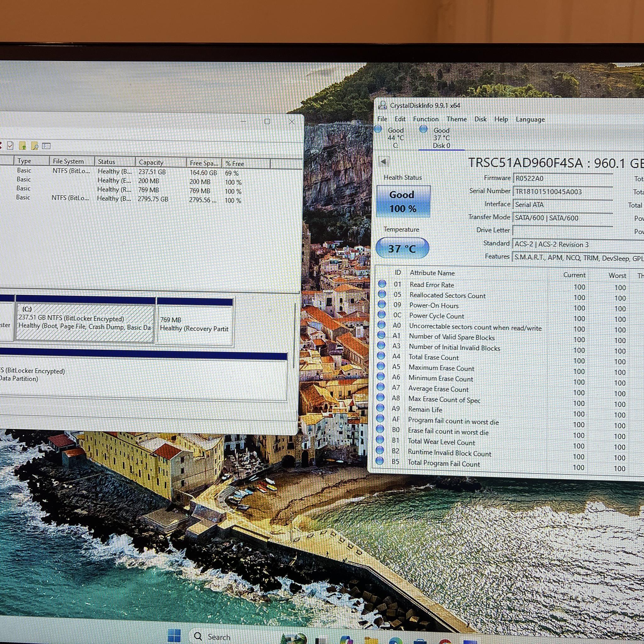Click the 37 °C temperature button
Screen dimensions: 644x644
pos(402,248)
